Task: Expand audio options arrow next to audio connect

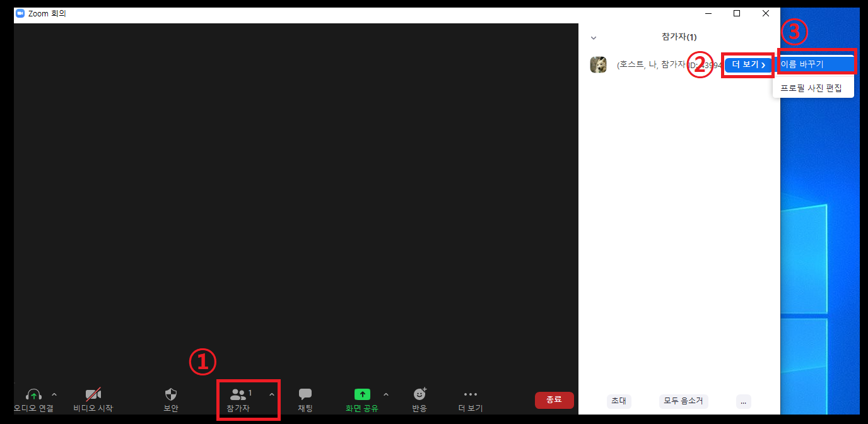Action: (x=54, y=395)
